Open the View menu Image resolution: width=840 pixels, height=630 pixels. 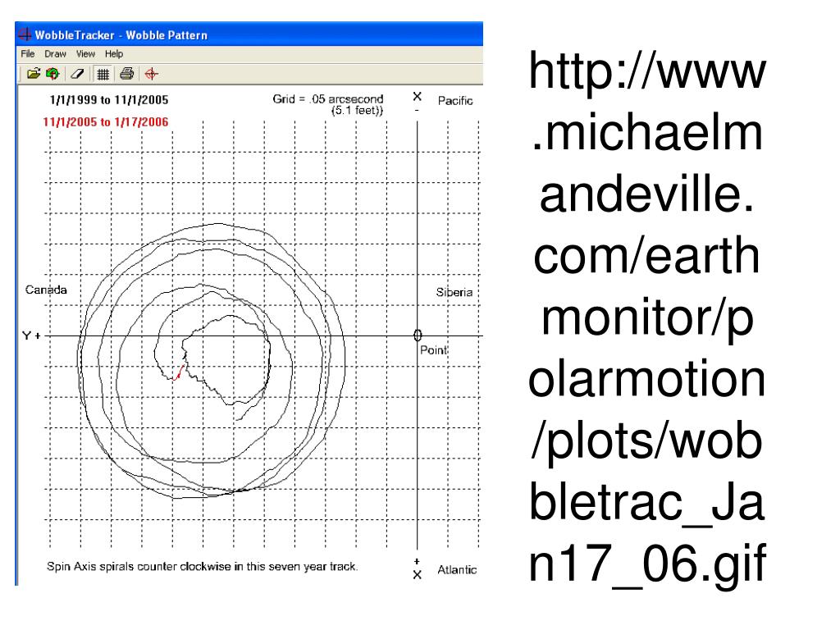pos(85,53)
